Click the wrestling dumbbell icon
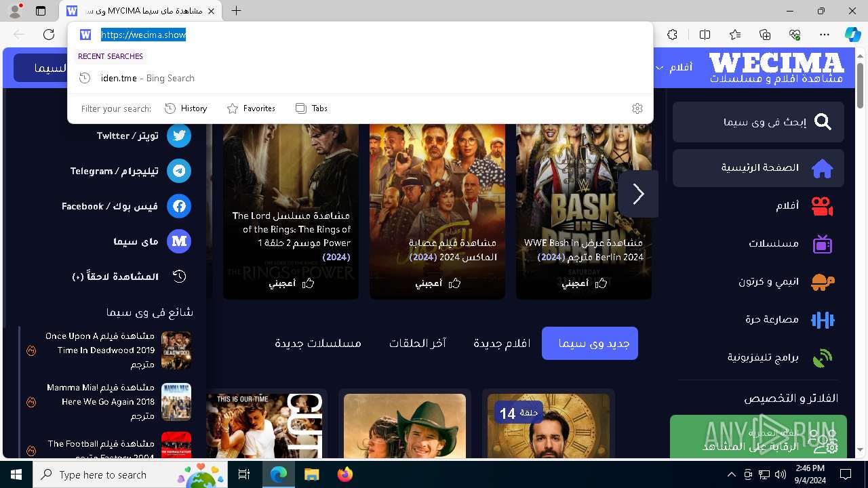This screenshot has height=488, width=868. [823, 320]
